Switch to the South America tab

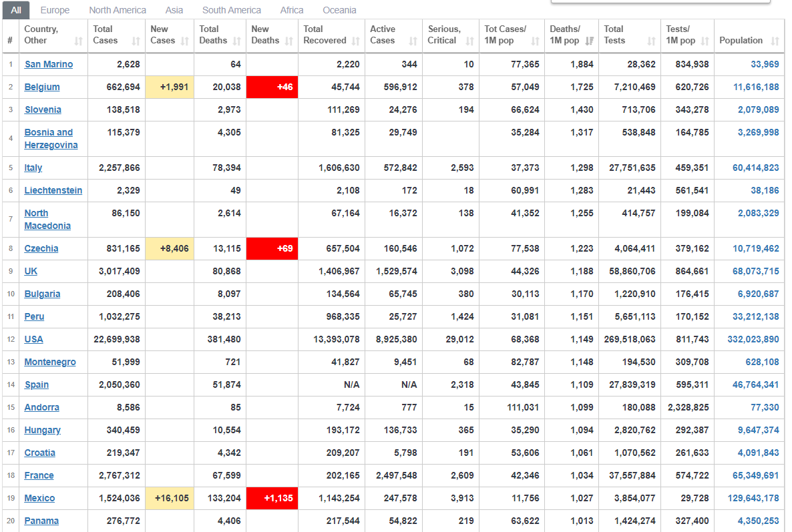pos(232,10)
